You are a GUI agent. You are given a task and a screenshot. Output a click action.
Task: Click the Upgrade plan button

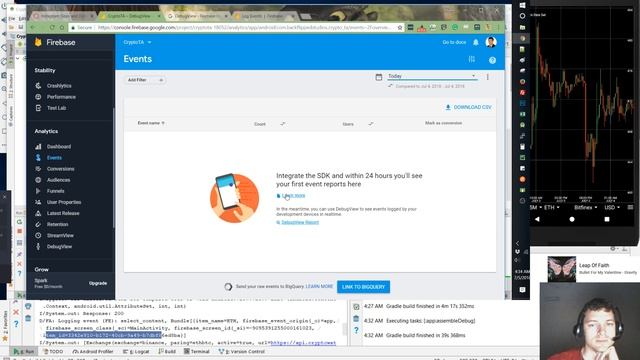98,283
